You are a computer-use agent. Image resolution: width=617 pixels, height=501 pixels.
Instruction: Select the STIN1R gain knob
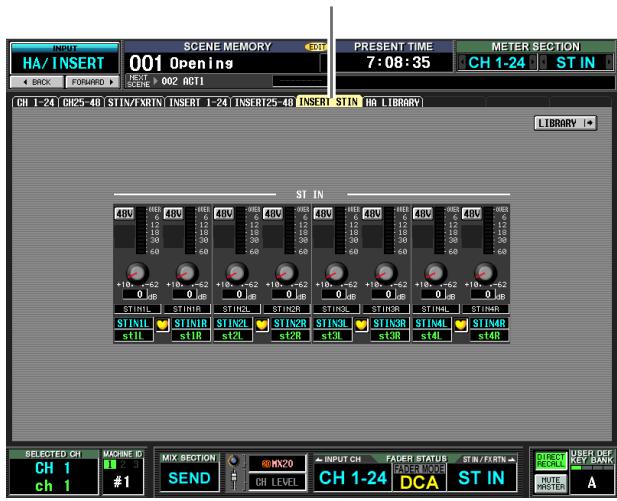pos(187,272)
